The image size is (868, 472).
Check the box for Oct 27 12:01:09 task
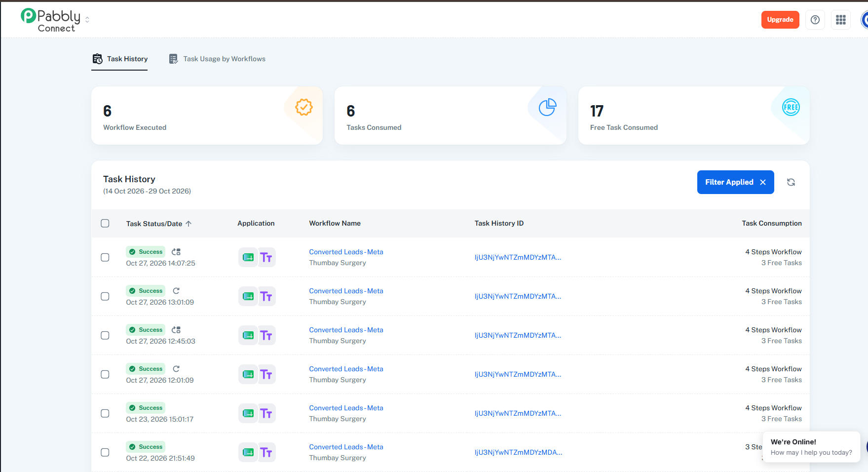[105, 374]
